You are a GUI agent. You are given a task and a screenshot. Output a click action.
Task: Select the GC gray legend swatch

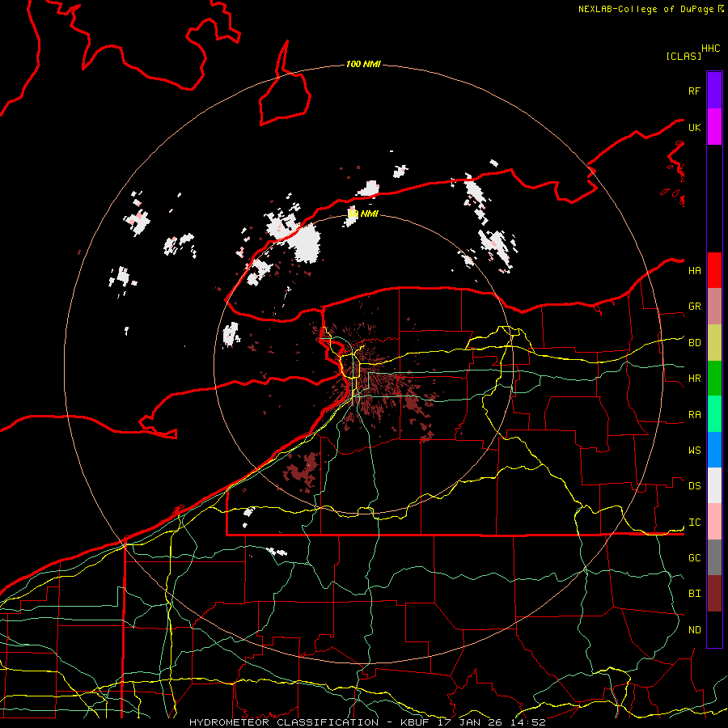(714, 557)
